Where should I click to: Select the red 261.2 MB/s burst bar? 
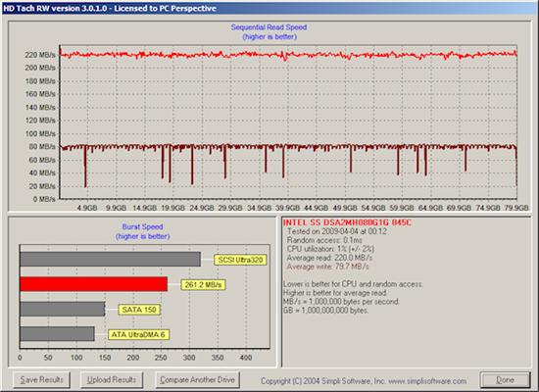pos(93,284)
